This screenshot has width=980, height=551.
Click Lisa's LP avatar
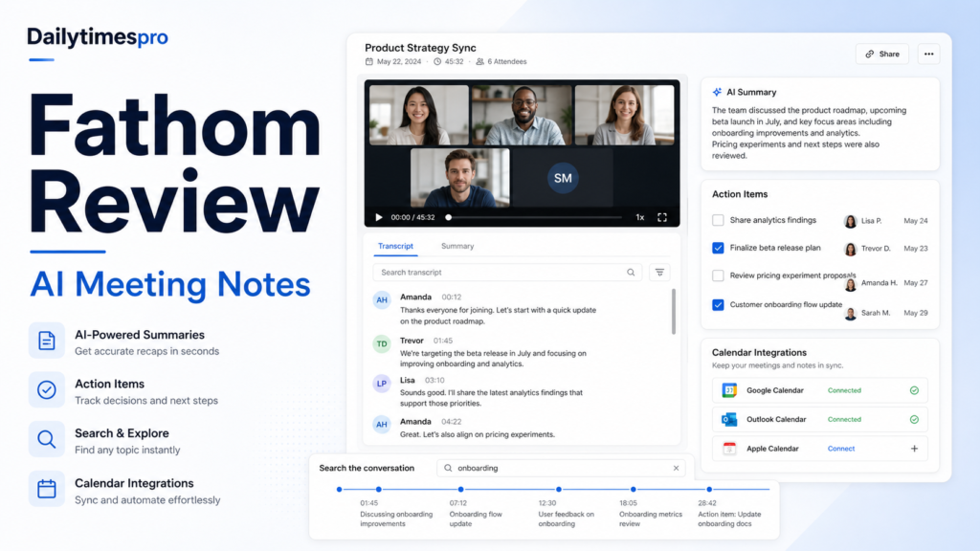[x=382, y=384]
